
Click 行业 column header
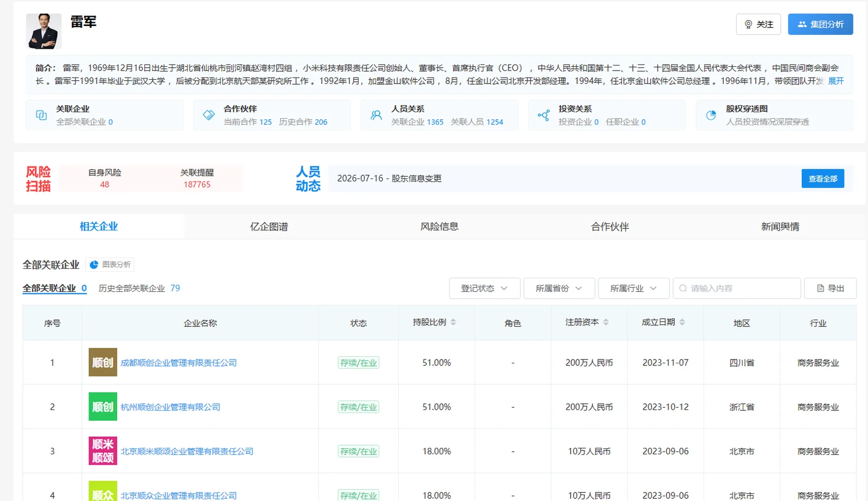(818, 323)
